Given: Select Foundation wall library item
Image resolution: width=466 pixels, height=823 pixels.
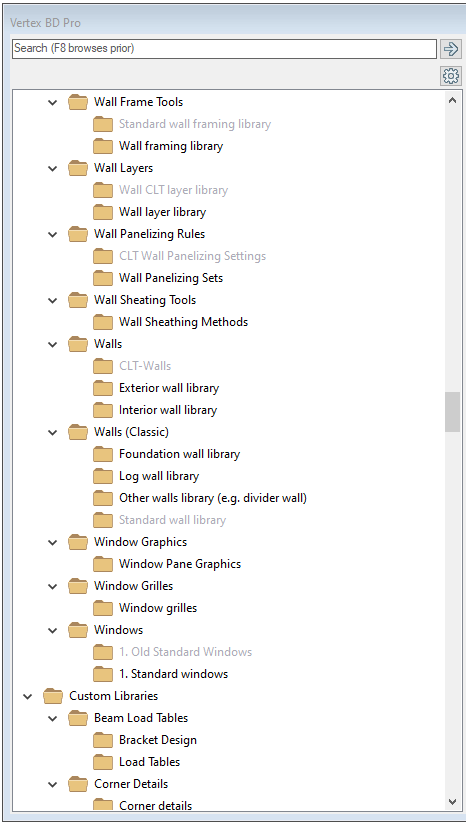Looking at the screenshot, I should pyautogui.click(x=179, y=454).
